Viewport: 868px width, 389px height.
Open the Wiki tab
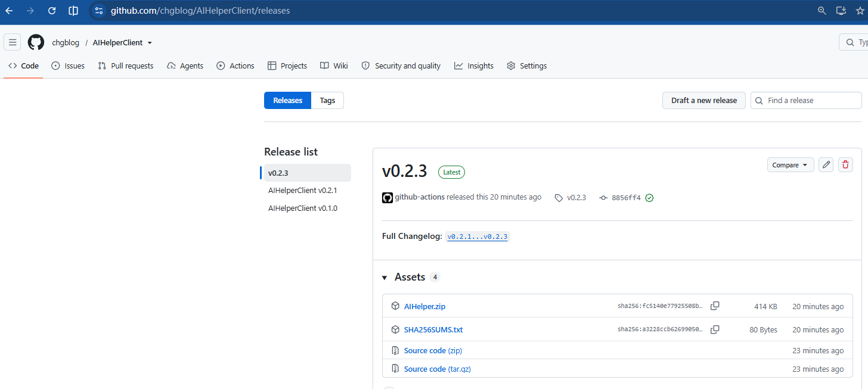tap(334, 66)
